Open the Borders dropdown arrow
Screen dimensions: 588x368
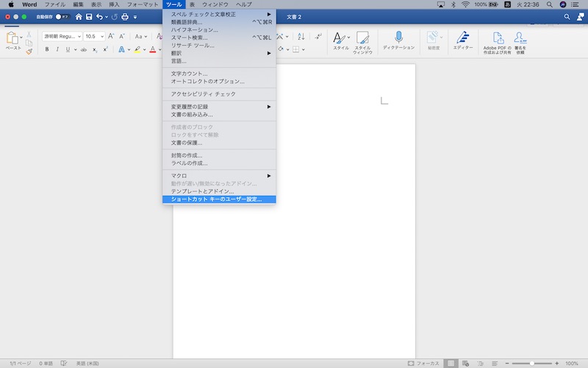coord(304,49)
